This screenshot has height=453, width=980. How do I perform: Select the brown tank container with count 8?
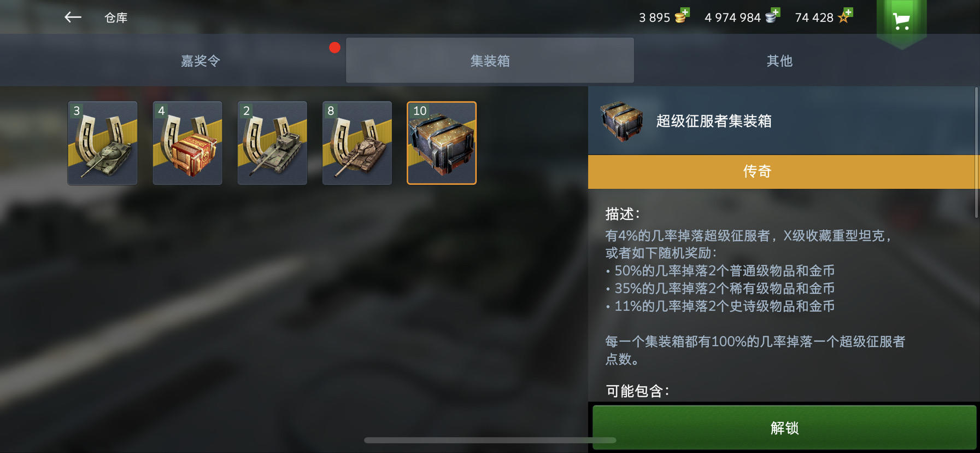coord(357,143)
